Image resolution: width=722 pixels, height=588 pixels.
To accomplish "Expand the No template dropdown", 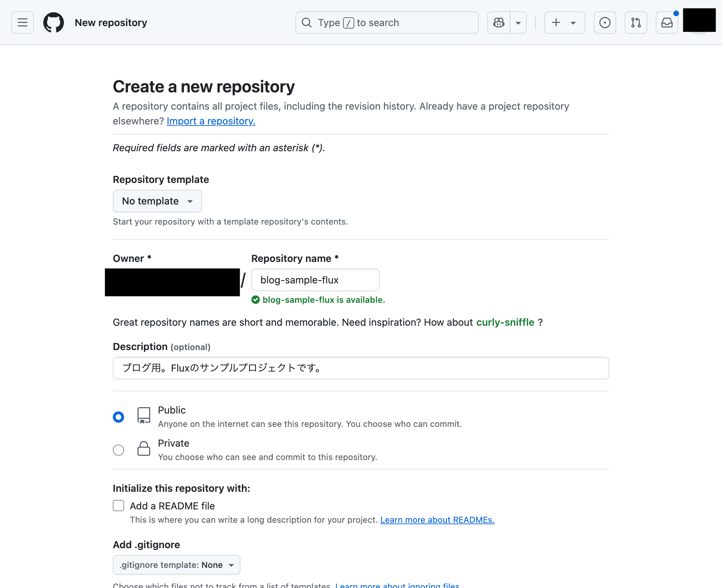I will point(157,201).
